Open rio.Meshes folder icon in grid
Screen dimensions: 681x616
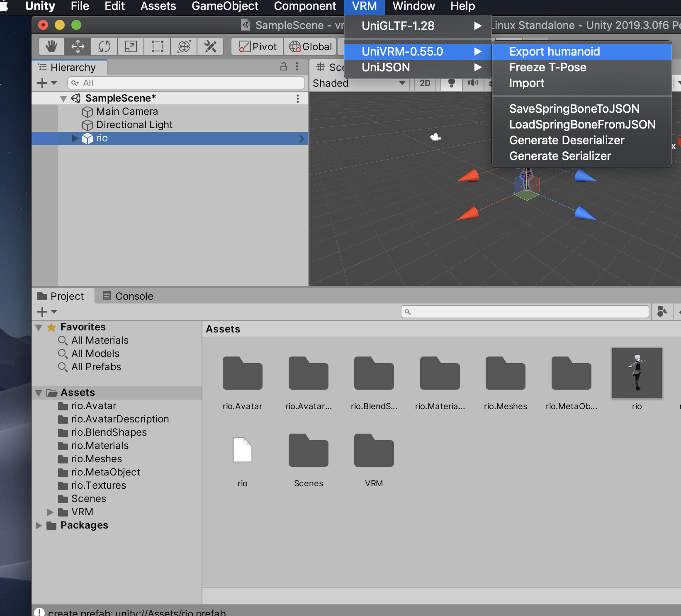pos(506,373)
